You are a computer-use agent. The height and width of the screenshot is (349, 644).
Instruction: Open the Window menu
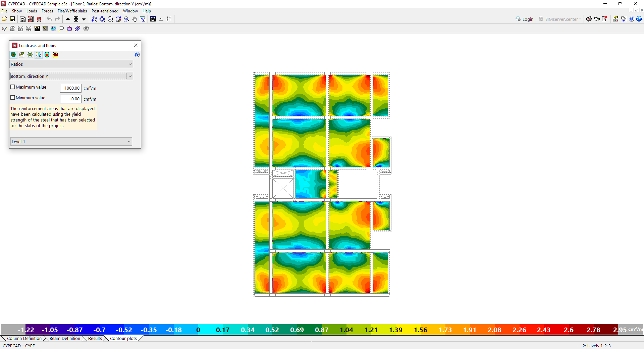130,11
